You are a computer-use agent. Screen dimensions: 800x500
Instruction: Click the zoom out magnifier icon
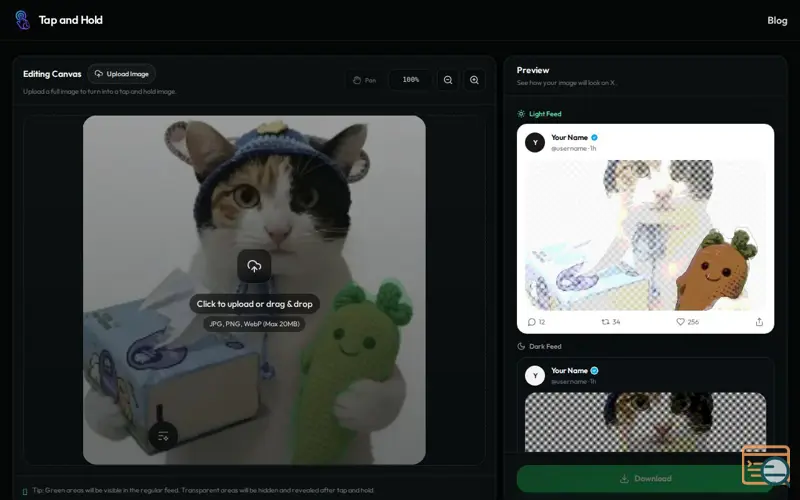coord(448,80)
